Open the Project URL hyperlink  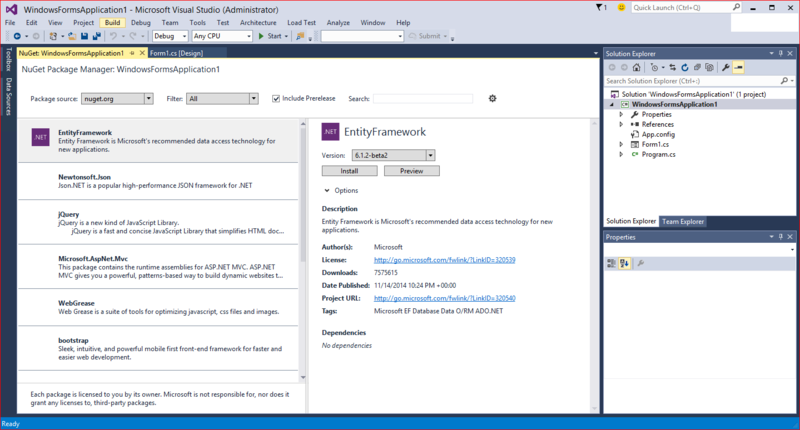tap(444, 298)
